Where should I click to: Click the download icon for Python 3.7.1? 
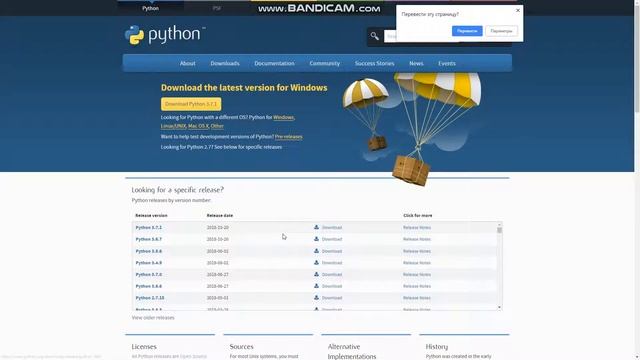[x=316, y=227]
